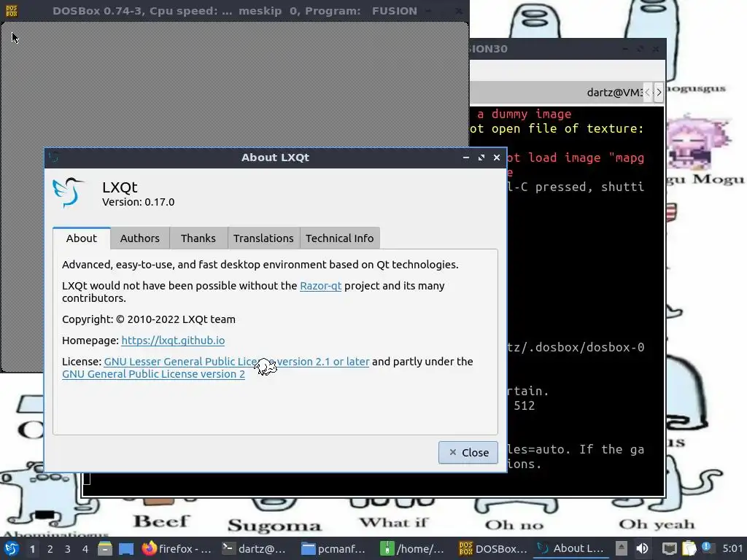The width and height of the screenshot is (747, 560).
Task: Click the About LXQt title bar window icon
Action: pos(53,157)
